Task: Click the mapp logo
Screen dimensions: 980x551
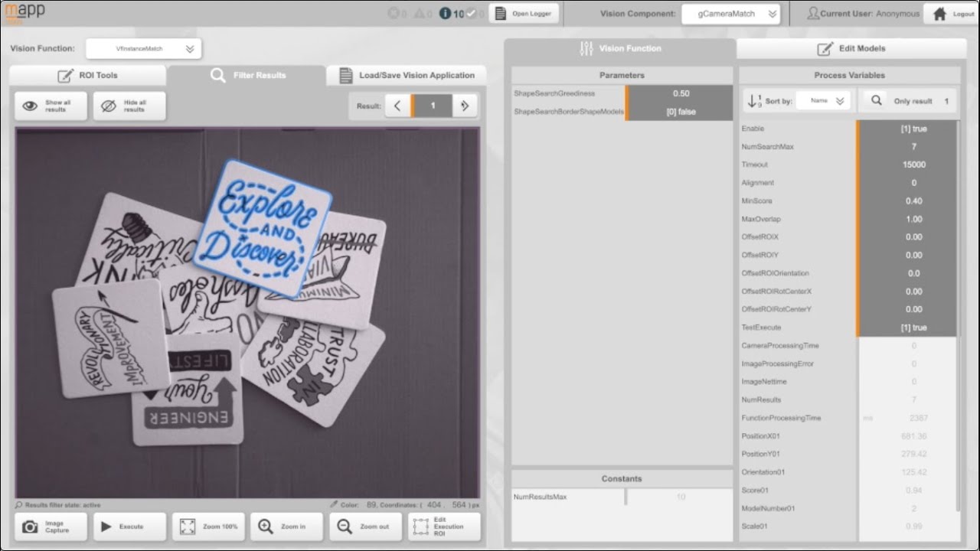Action: click(x=25, y=11)
